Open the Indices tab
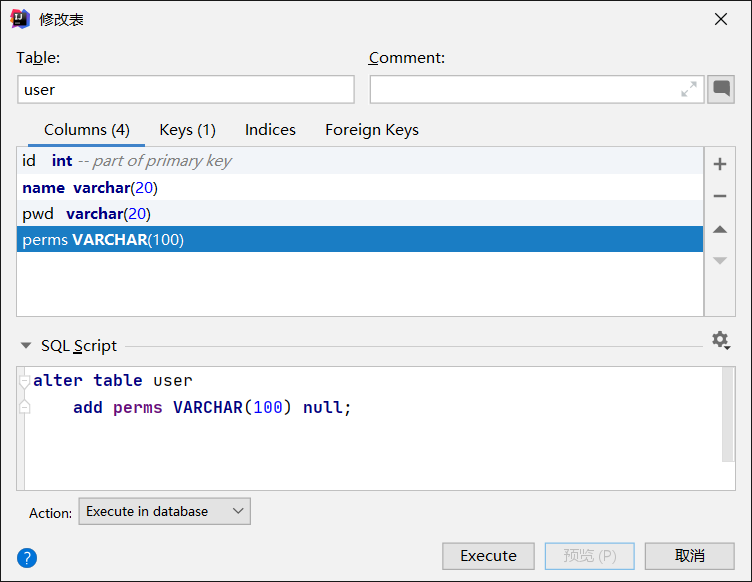This screenshot has width=752, height=582. 270,130
